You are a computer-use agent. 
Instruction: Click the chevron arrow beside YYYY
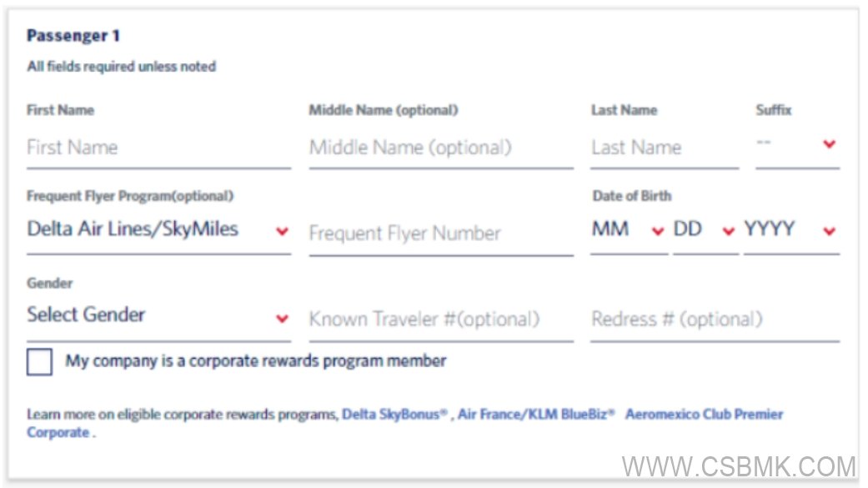pyautogui.click(x=829, y=231)
